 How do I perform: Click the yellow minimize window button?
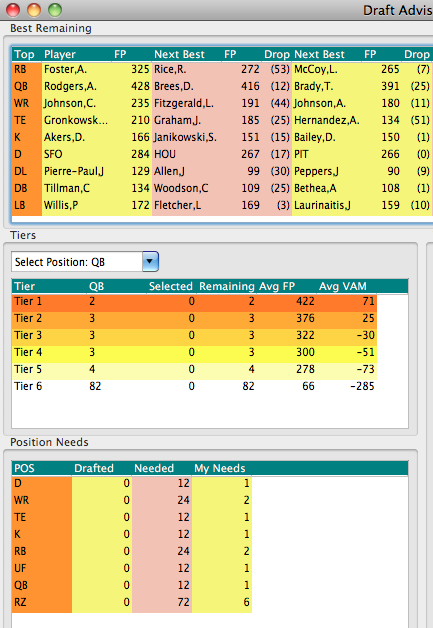coord(34,10)
